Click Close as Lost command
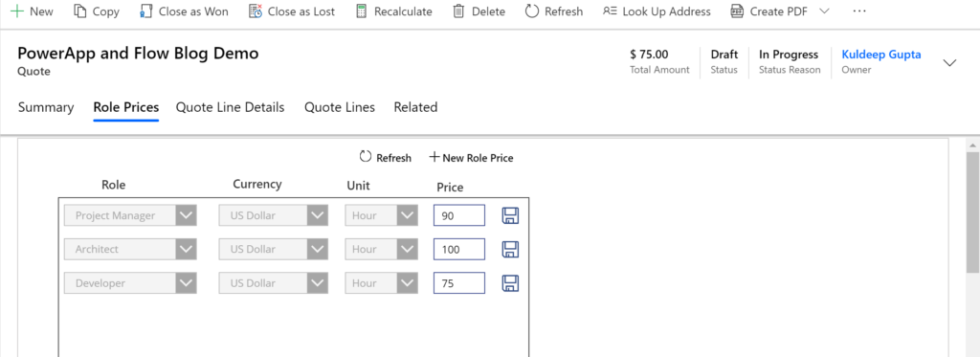 (x=291, y=11)
